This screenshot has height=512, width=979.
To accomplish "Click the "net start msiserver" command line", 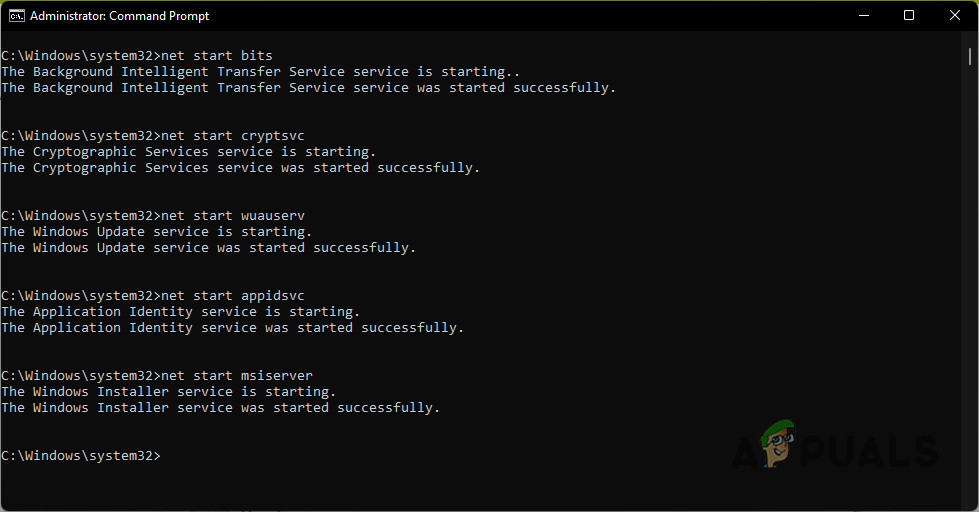I will pyautogui.click(x=157, y=376).
